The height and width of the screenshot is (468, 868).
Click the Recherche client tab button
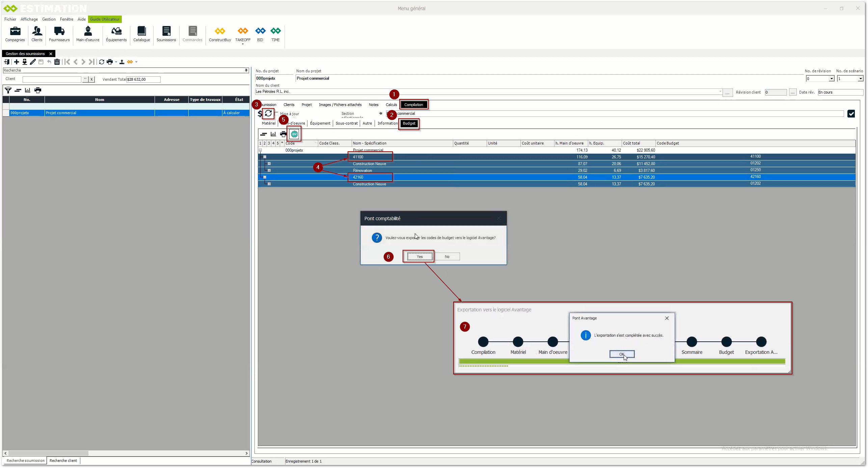click(63, 461)
